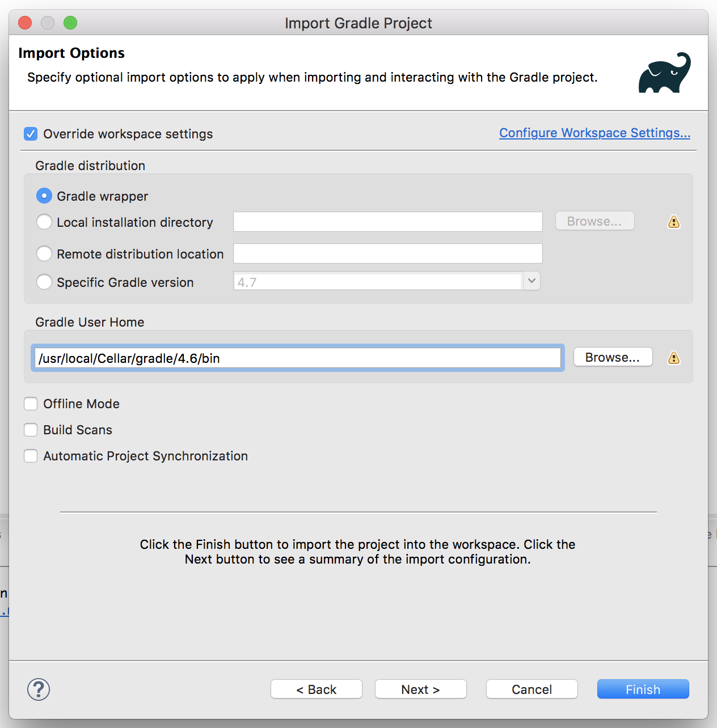Enable Offline Mode checkbox
The height and width of the screenshot is (728, 717).
tap(31, 404)
